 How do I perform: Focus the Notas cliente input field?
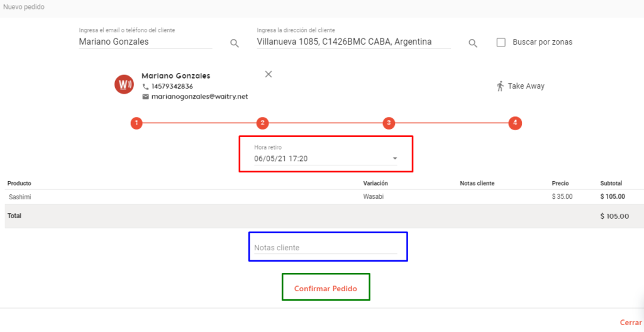pyautogui.click(x=326, y=248)
